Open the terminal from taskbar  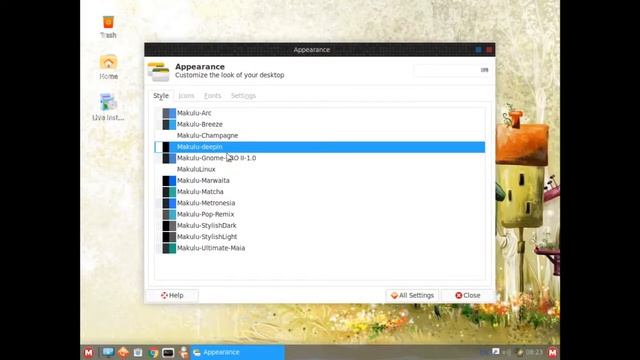click(x=168, y=353)
